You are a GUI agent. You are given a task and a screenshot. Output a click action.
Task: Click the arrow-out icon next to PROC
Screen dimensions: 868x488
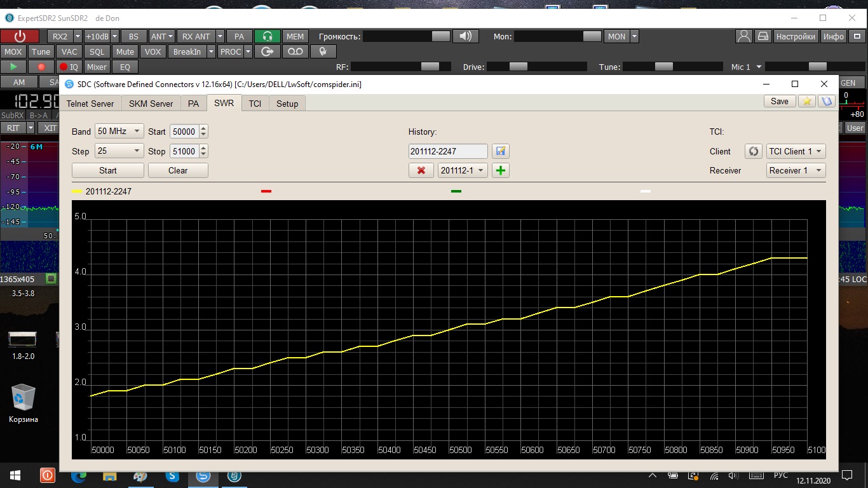coord(268,51)
